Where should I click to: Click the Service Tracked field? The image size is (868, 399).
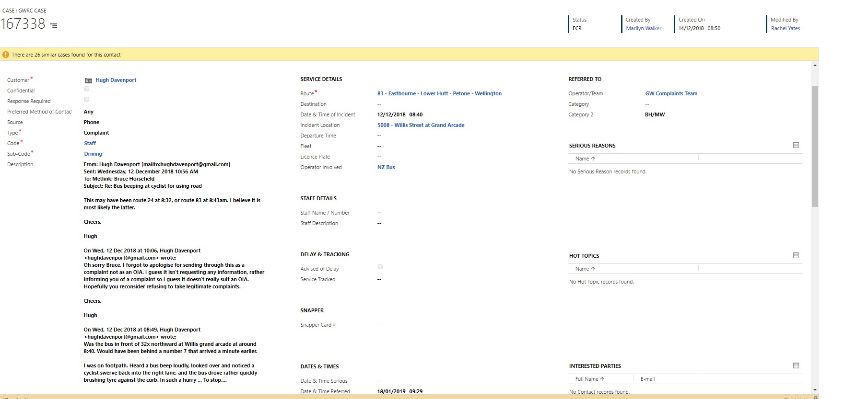coord(379,279)
